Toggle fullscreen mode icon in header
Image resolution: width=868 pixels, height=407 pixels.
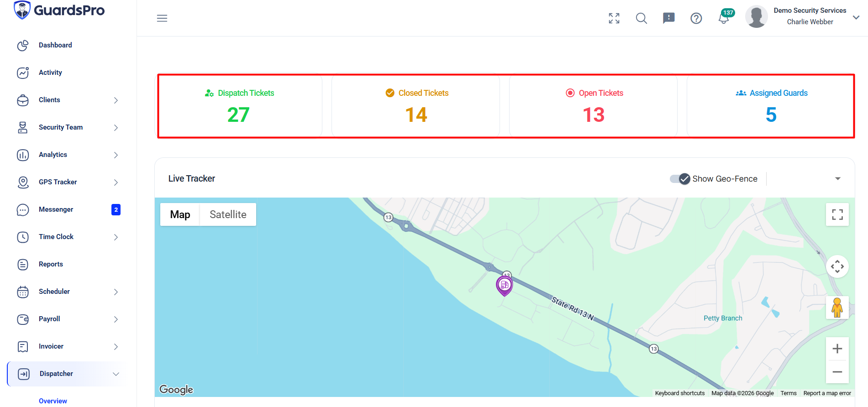tap(614, 18)
